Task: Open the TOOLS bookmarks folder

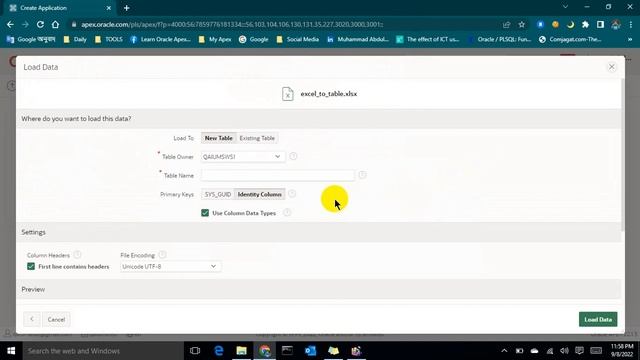Action: pos(109,40)
